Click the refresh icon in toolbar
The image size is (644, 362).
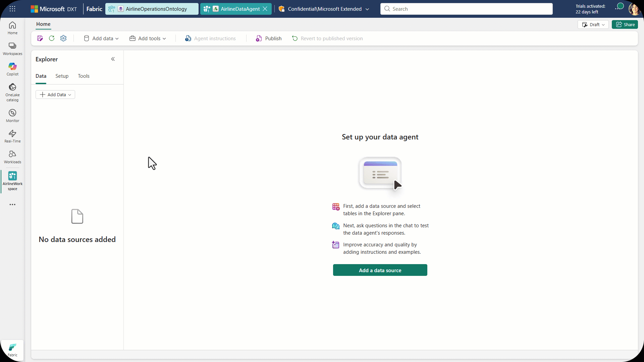tap(52, 39)
